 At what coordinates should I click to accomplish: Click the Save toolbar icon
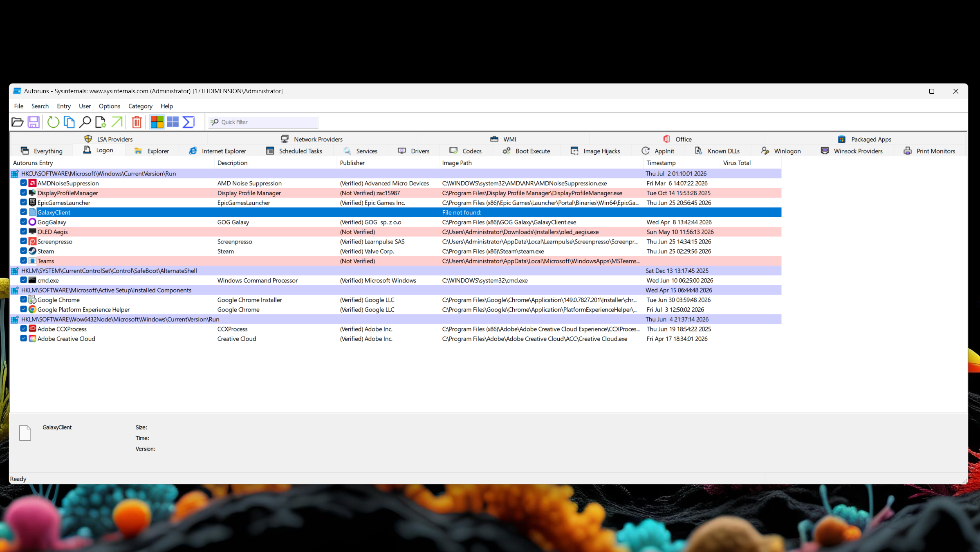(34, 122)
